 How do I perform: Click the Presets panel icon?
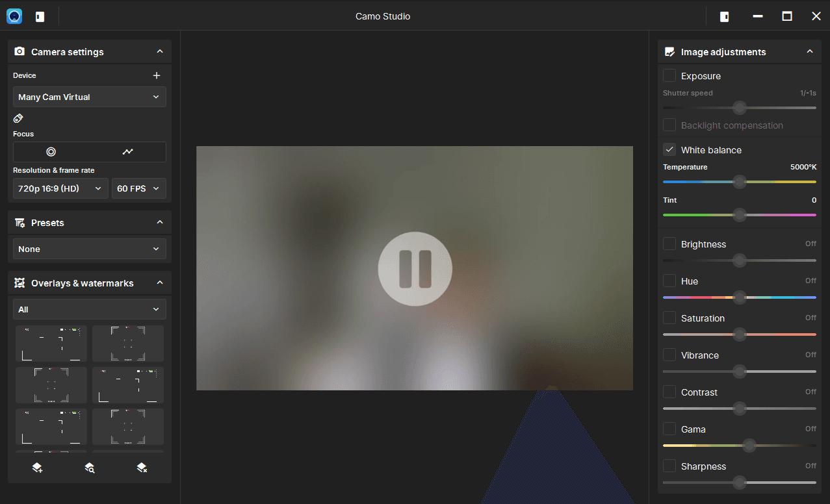pyautogui.click(x=19, y=223)
